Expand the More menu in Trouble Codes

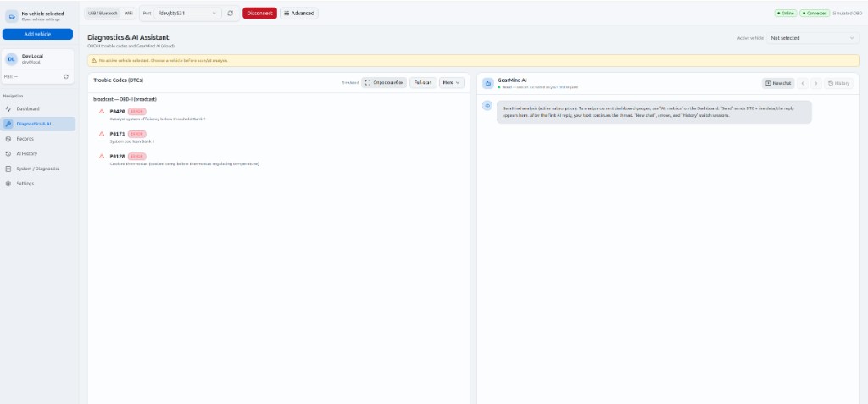click(451, 83)
